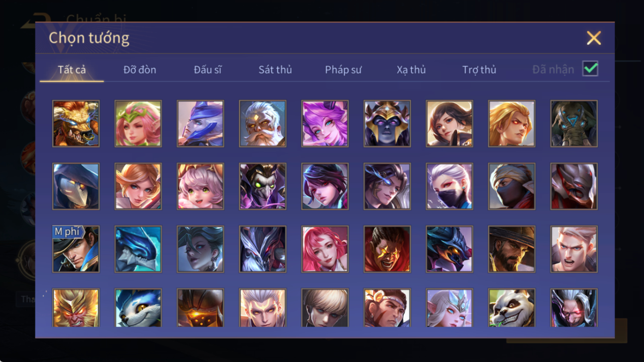Choose the purple-haired girl hero portrait
The width and height of the screenshot is (644, 362).
pyautogui.click(x=325, y=124)
